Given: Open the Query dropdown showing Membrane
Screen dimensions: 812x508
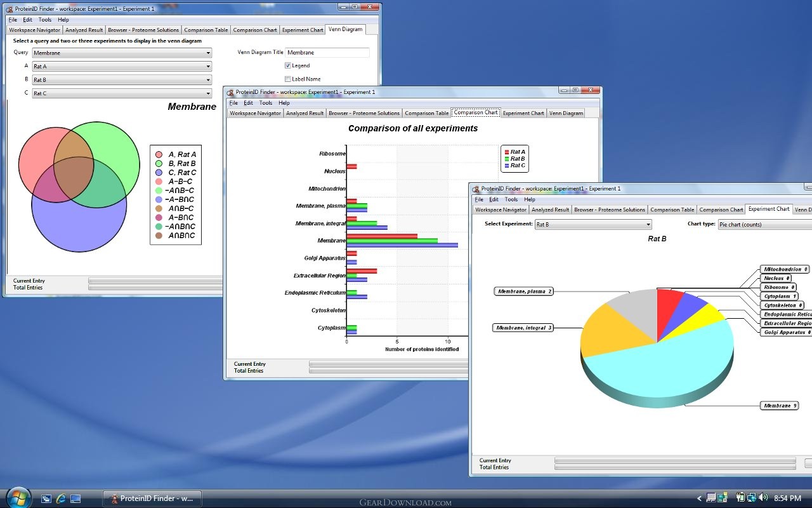Looking at the screenshot, I should (x=122, y=53).
